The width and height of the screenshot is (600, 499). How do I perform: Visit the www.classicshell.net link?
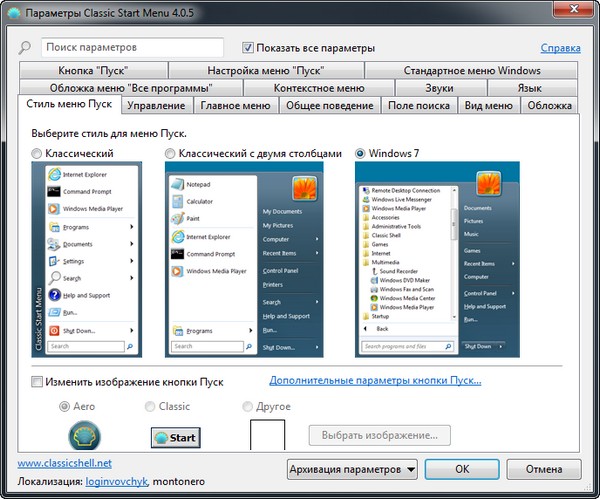pyautogui.click(x=64, y=464)
